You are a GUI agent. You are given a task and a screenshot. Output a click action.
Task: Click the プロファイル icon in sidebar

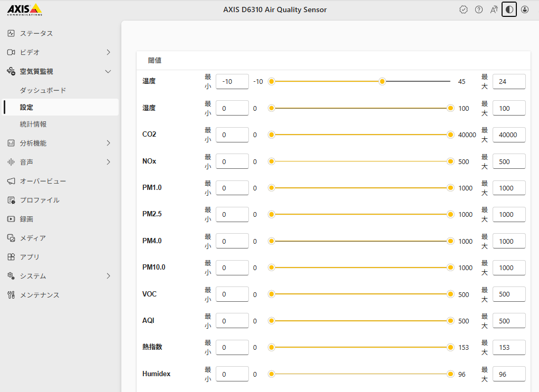[x=11, y=200]
